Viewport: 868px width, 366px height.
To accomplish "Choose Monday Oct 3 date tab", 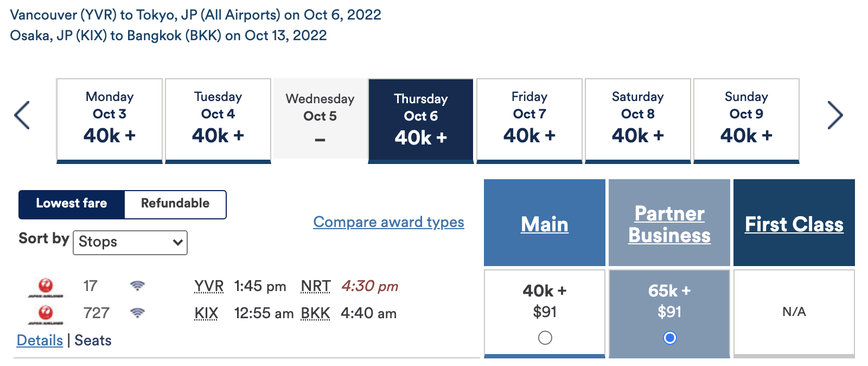I will click(x=110, y=119).
